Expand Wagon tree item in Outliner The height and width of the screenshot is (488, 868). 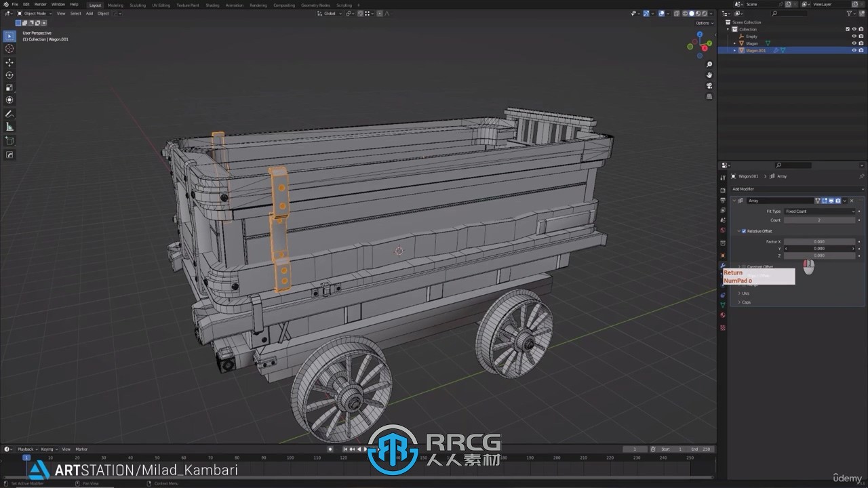tap(734, 43)
